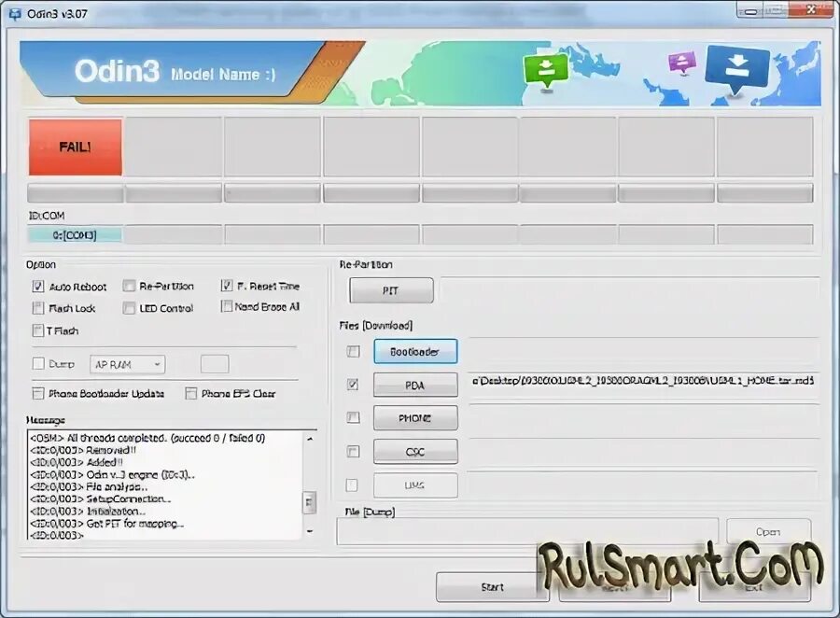Check the box next to Bootloader
This screenshot has height=618, width=840.
[353, 351]
